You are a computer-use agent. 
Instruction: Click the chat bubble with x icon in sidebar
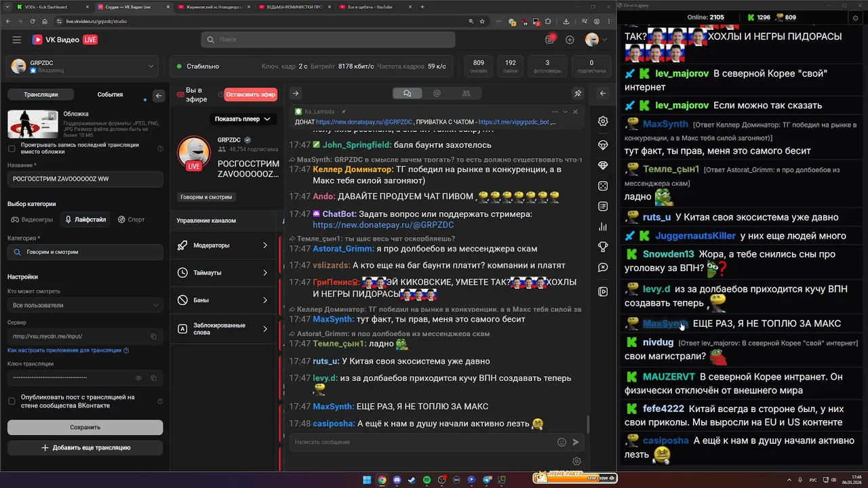tap(603, 268)
